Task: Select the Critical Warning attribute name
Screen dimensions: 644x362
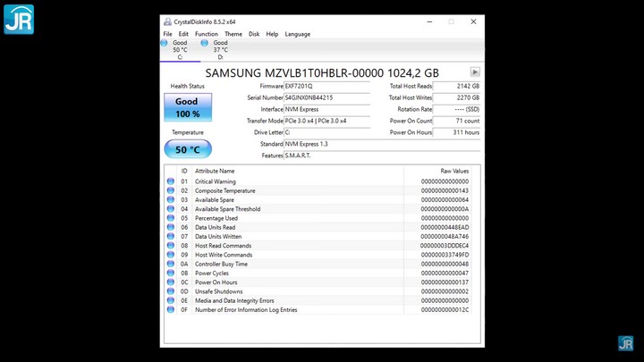Action: tap(216, 181)
